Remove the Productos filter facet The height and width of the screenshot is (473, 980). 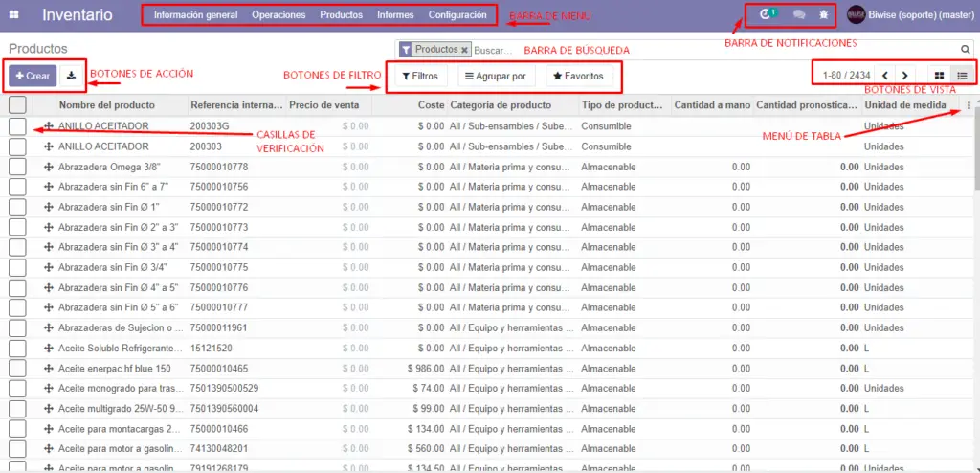[x=464, y=50]
